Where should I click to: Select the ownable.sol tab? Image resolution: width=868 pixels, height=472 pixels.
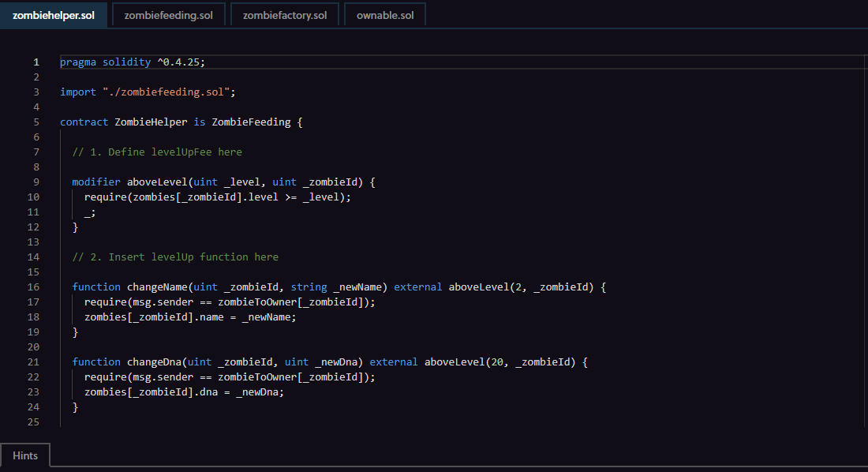pyautogui.click(x=385, y=15)
